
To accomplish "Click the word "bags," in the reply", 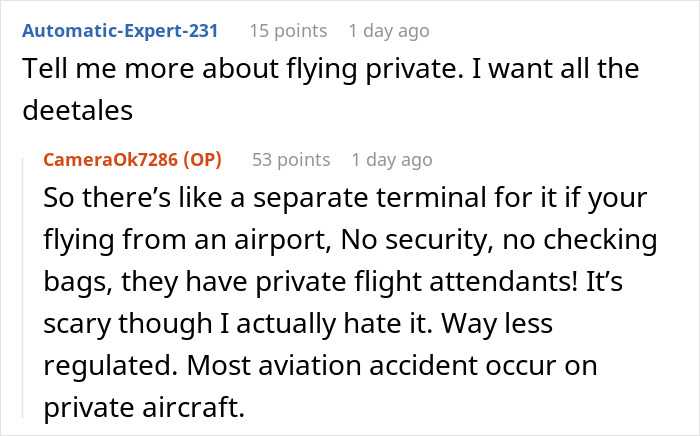I will click(77, 284).
